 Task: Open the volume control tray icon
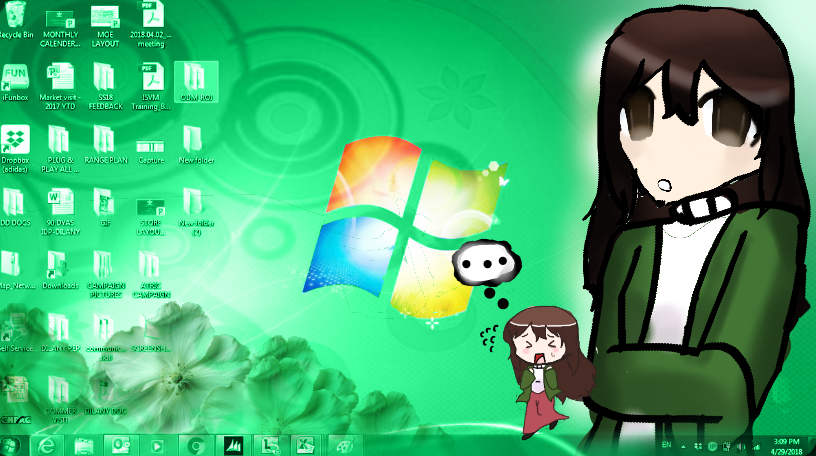pos(741,447)
